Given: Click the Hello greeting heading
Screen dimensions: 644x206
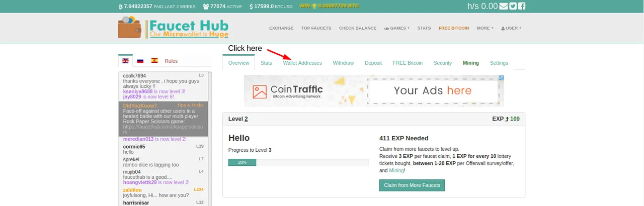Looking at the screenshot, I should (239, 138).
